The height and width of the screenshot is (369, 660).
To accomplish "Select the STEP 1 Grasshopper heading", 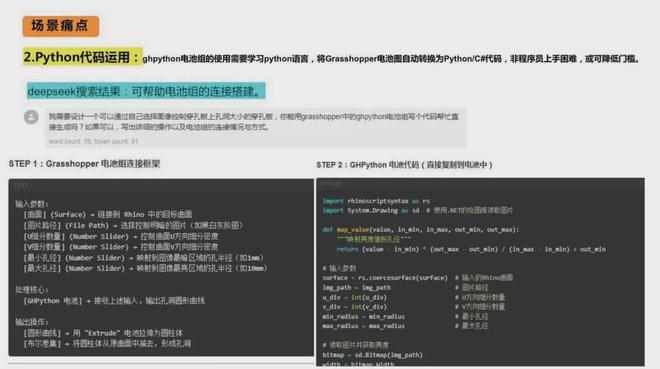I will click(84, 164).
